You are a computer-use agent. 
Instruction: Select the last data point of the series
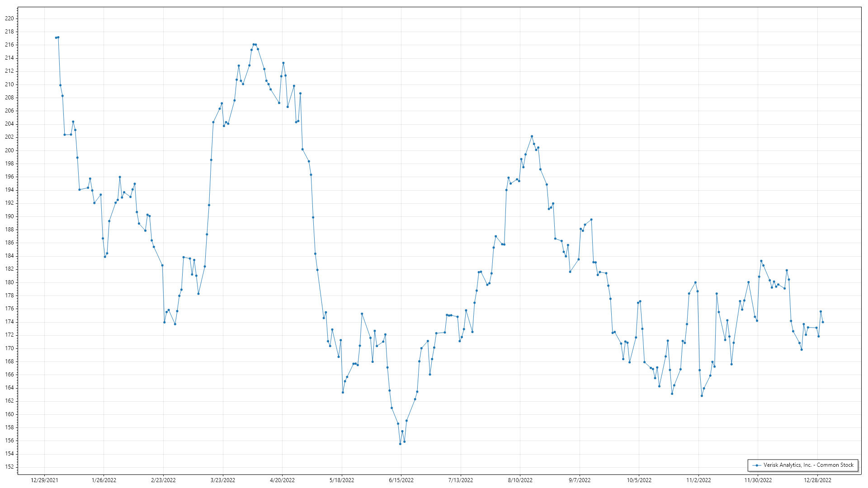pos(823,322)
